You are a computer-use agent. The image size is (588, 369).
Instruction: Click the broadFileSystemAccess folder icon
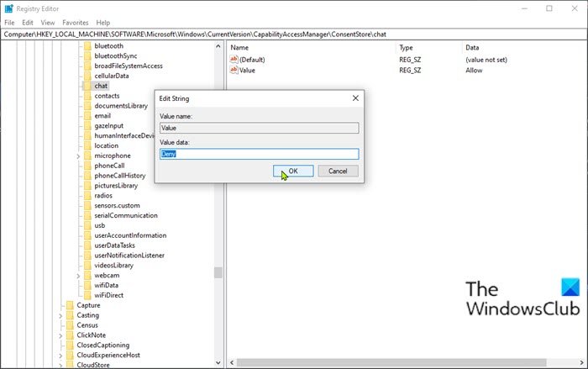point(87,66)
